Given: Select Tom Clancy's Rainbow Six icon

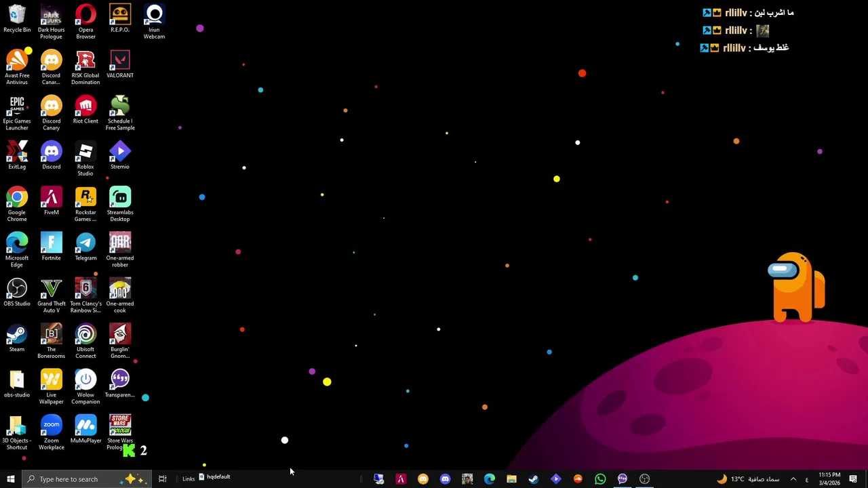Looking at the screenshot, I should pos(85,296).
